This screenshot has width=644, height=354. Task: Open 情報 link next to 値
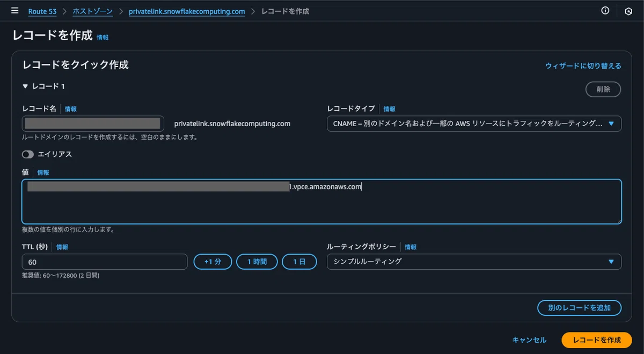[x=43, y=172]
